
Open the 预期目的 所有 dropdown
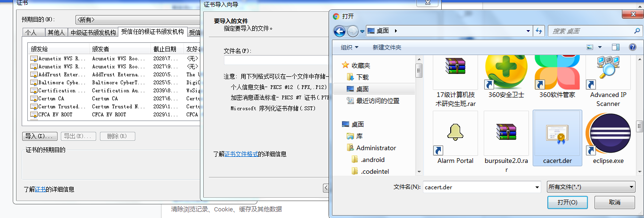(x=137, y=20)
